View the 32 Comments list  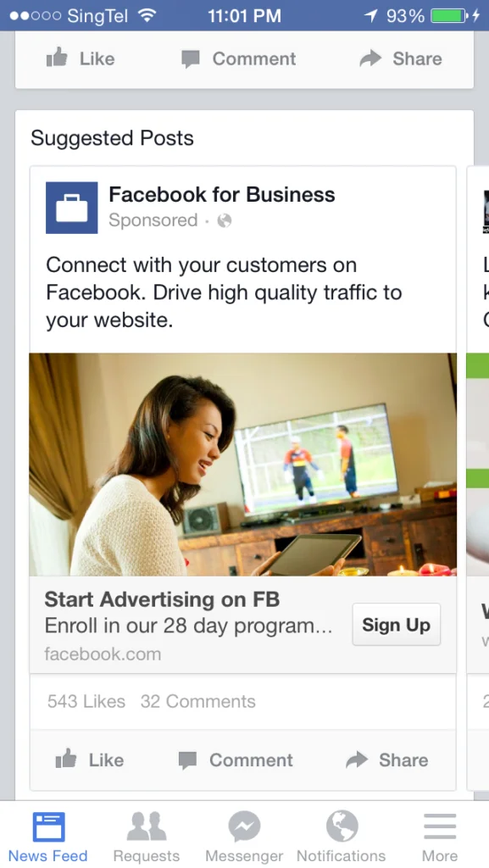click(x=198, y=701)
